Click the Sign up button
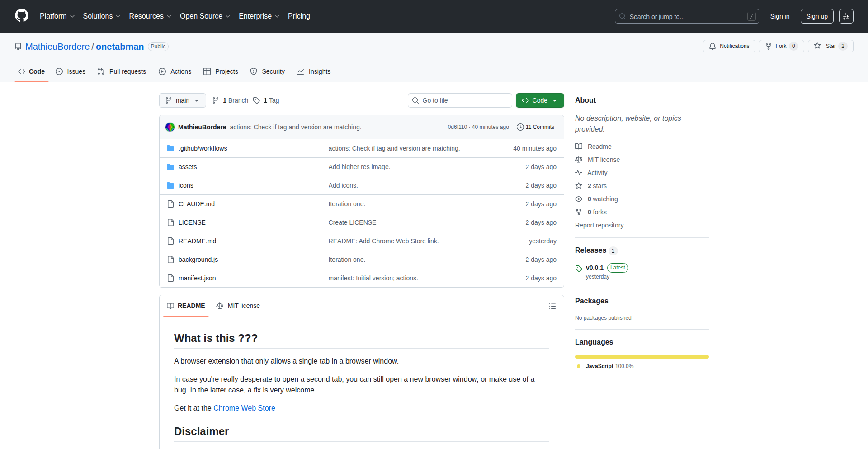The image size is (868, 449). click(816, 16)
